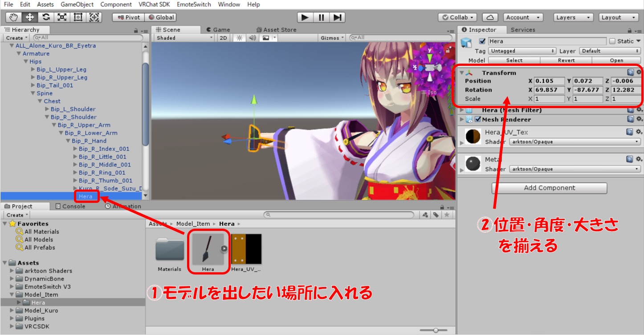Open the Tag Untagged dropdown
The height and width of the screenshot is (335, 644).
click(522, 51)
